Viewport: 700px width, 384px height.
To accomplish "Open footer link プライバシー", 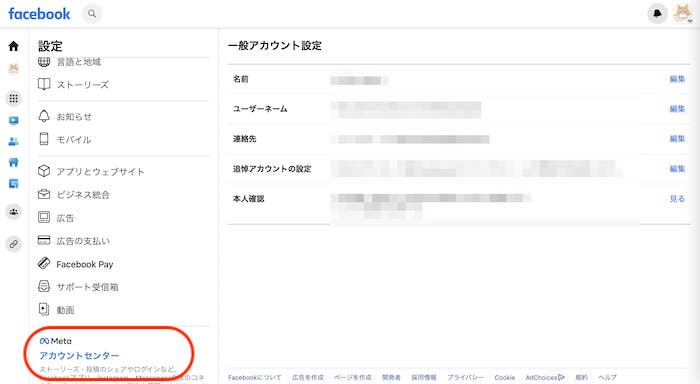I will click(466, 377).
